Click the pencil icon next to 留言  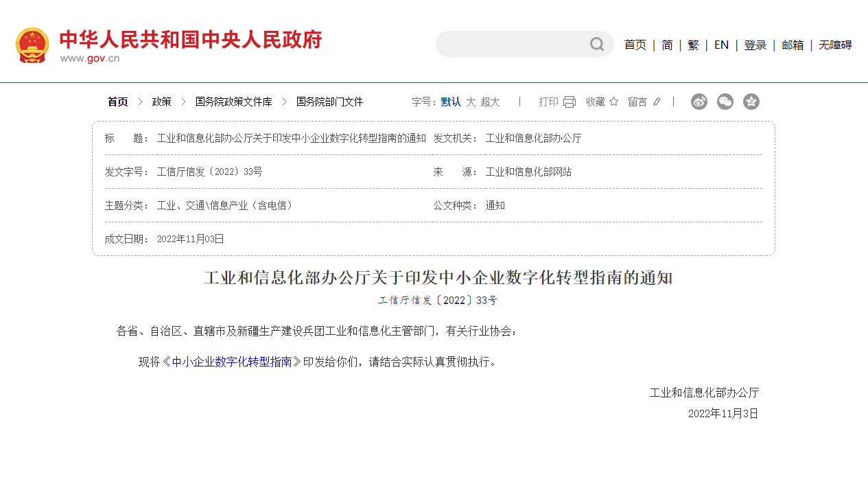pos(657,102)
